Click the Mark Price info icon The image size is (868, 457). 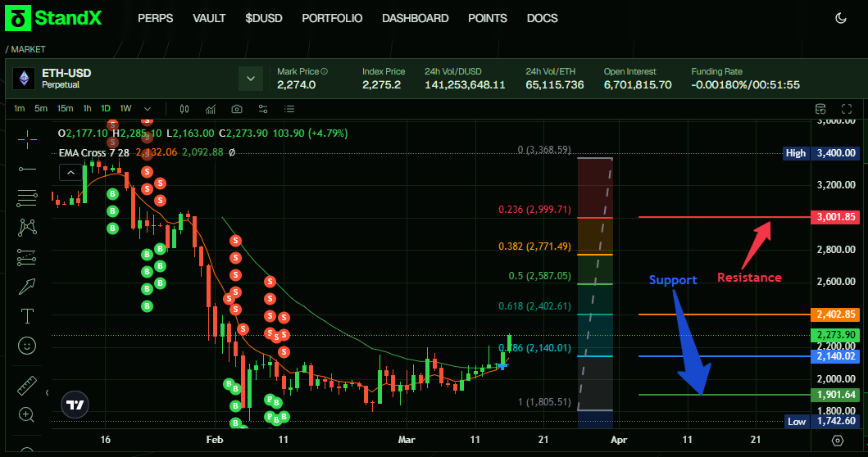325,71
